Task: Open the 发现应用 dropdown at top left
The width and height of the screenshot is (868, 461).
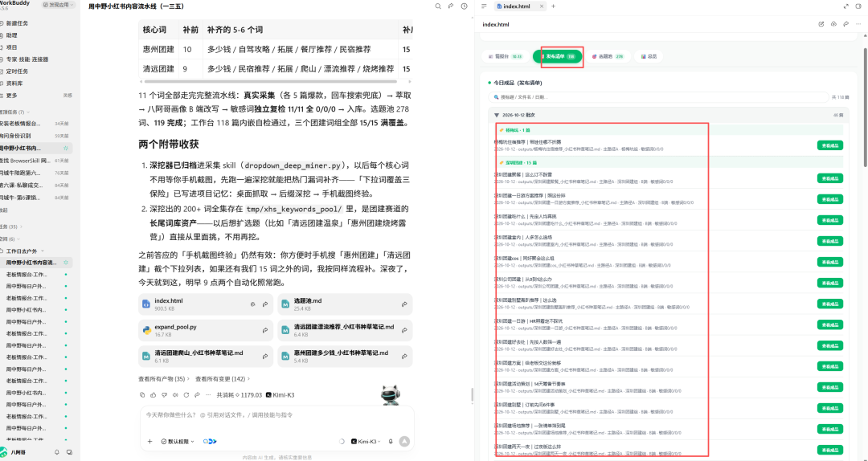Action: (59, 5)
